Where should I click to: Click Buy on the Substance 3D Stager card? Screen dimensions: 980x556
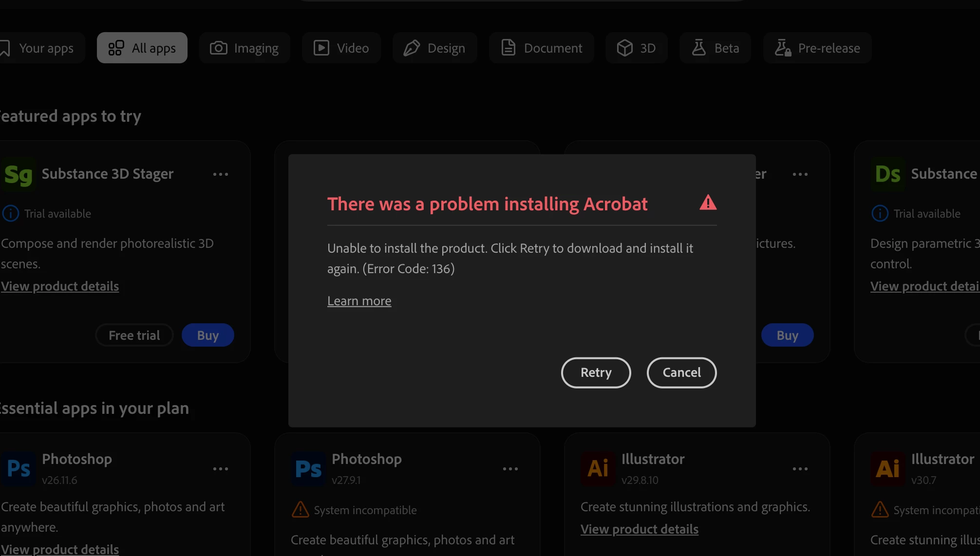coord(208,335)
